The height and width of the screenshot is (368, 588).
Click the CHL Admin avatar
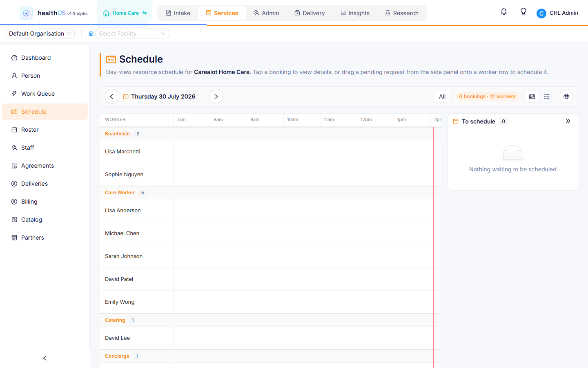point(541,13)
